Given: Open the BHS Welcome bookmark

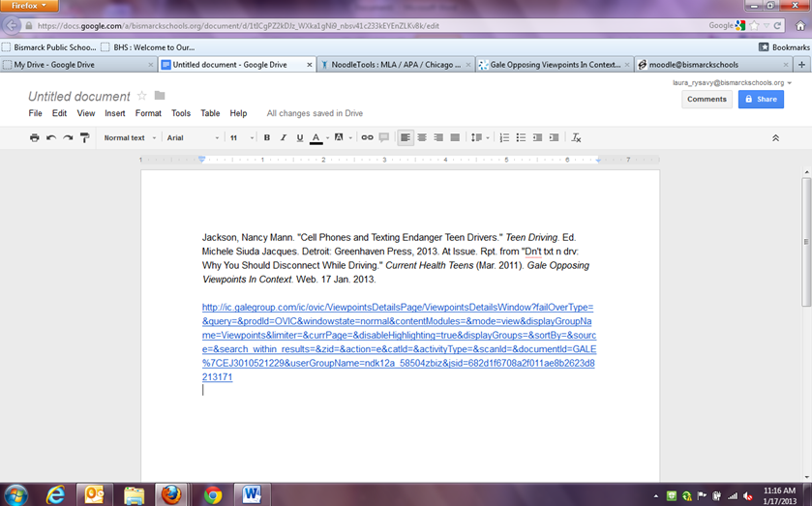Looking at the screenshot, I should [148, 47].
